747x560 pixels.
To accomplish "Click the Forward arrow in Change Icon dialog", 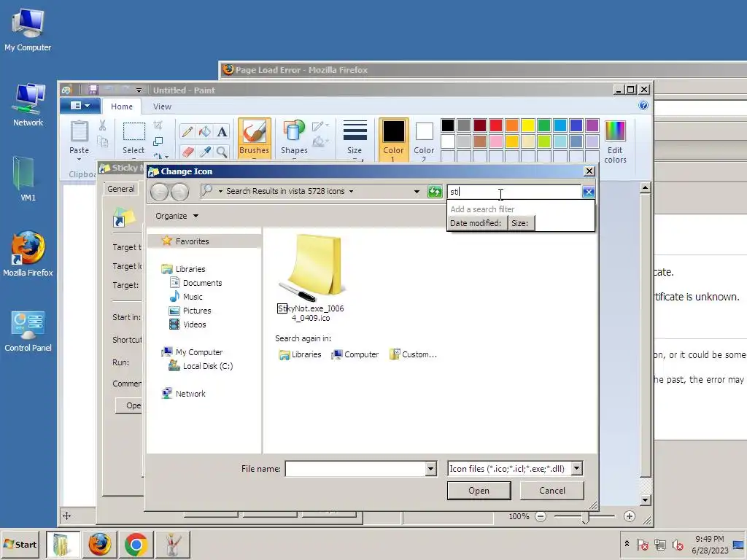I will [179, 192].
